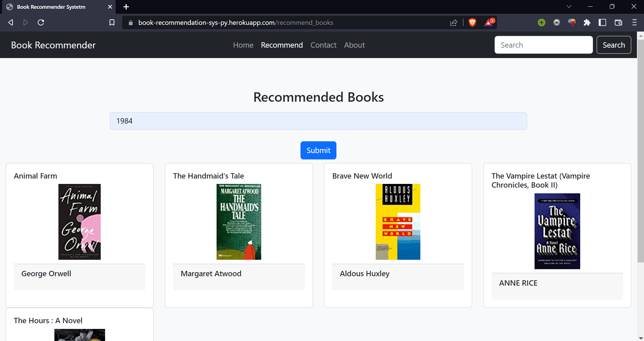The height and width of the screenshot is (341, 644).
Task: Click the address bar URL
Action: pos(236,22)
